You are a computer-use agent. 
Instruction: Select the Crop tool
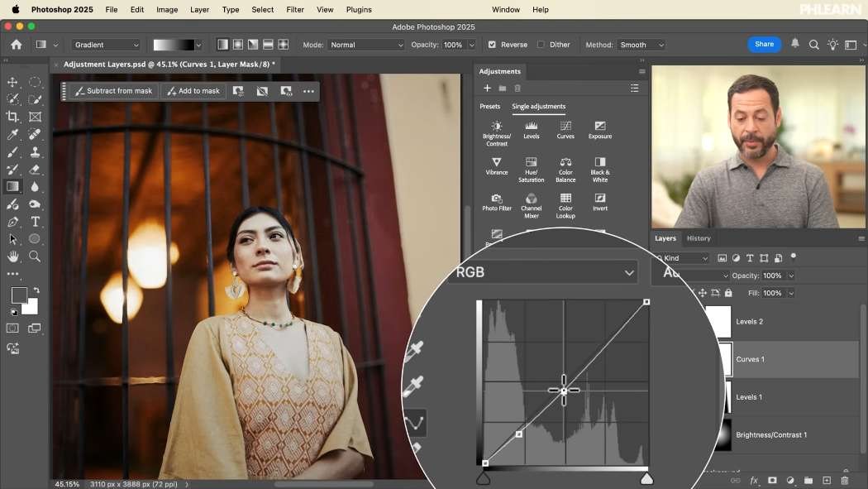[12, 117]
